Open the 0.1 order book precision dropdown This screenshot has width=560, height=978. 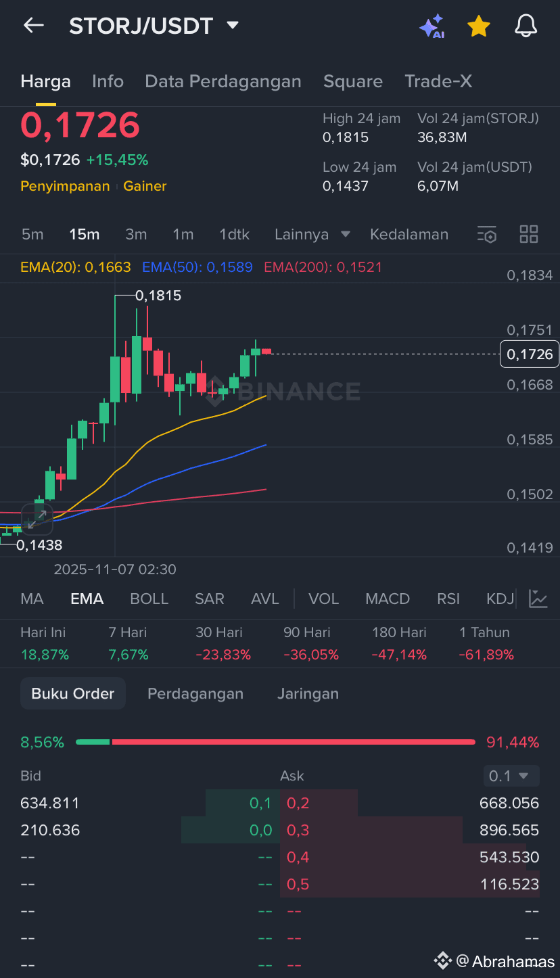pyautogui.click(x=511, y=776)
